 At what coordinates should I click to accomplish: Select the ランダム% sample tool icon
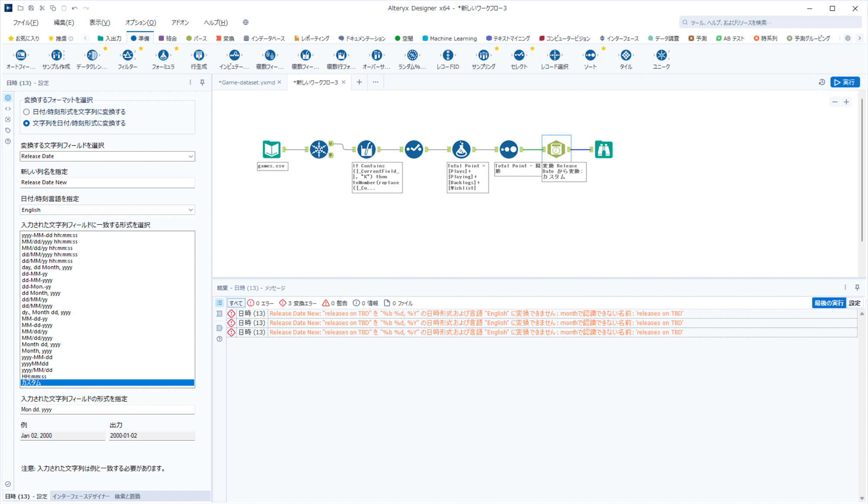click(412, 55)
